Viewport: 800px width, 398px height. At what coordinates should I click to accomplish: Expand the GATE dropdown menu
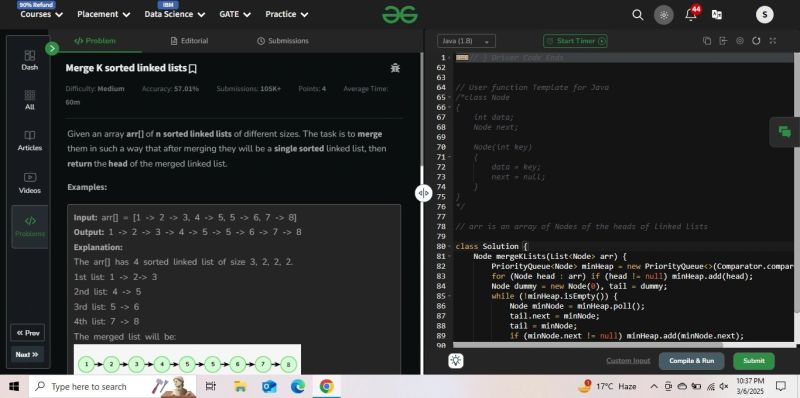(235, 14)
